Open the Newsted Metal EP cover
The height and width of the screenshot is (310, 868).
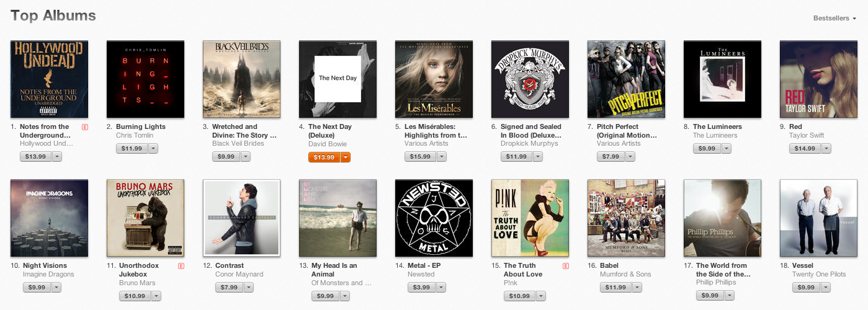[434, 218]
